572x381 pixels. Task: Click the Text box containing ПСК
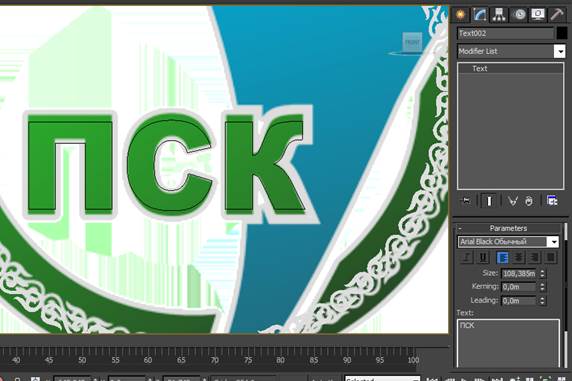coord(509,343)
